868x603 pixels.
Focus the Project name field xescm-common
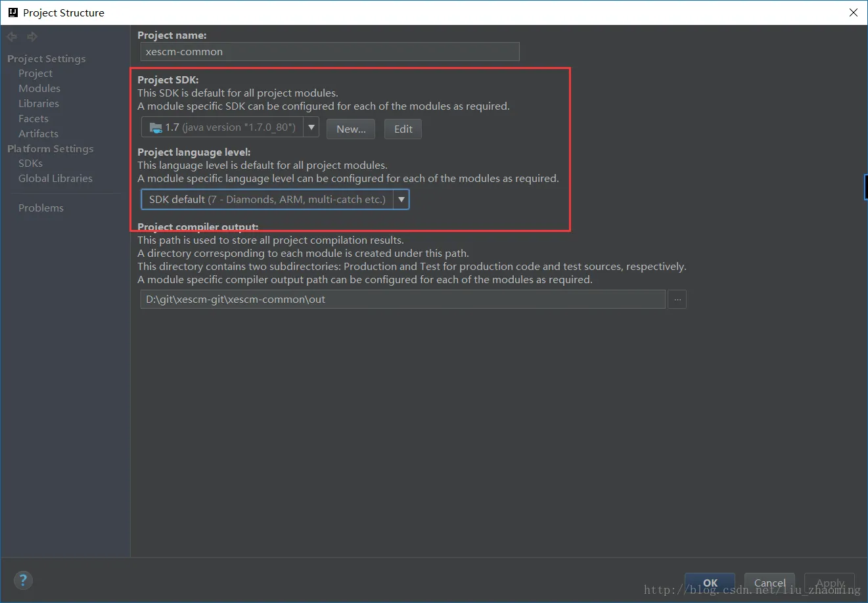(x=330, y=52)
